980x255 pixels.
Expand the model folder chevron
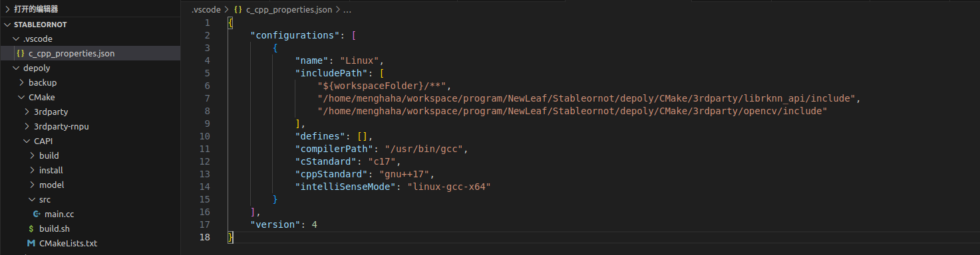pos(33,185)
